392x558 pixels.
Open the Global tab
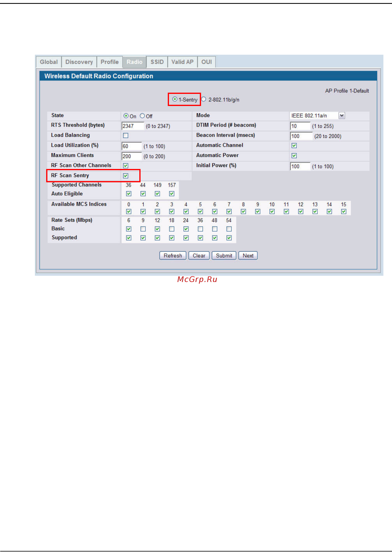coord(49,62)
